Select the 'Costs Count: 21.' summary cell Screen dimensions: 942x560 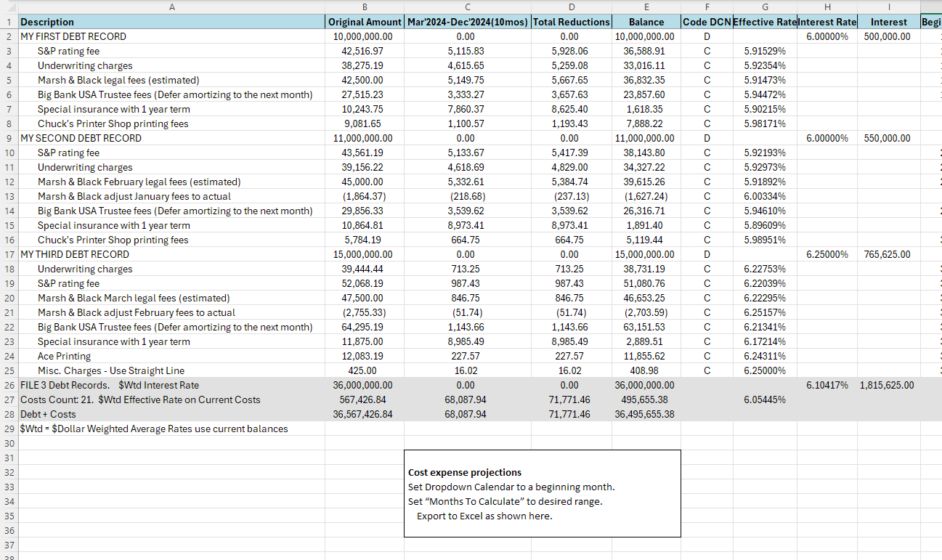point(171,399)
